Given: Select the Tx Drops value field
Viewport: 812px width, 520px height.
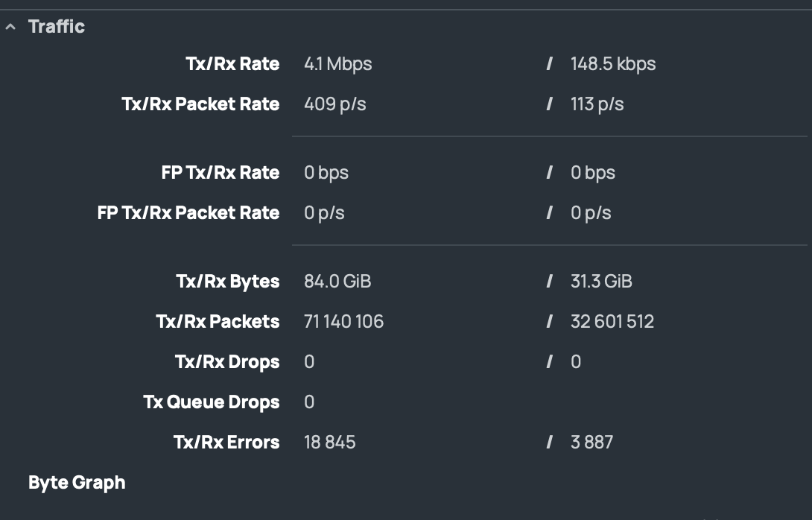Looking at the screenshot, I should [309, 362].
